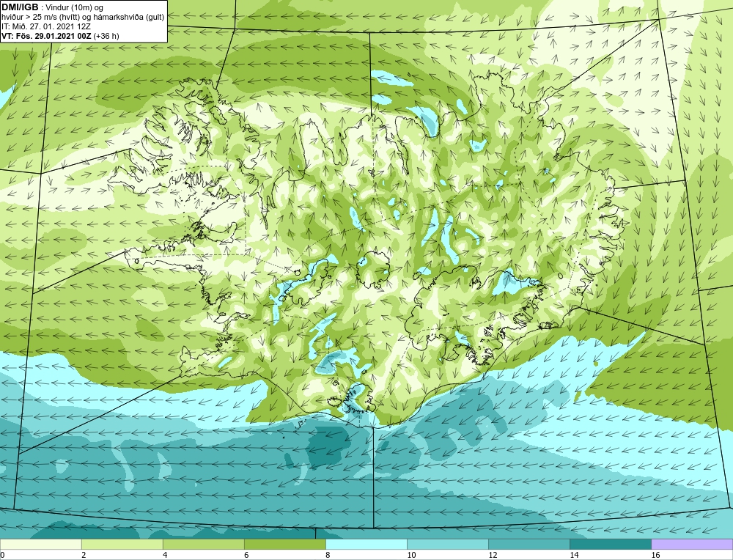Click the legend scale label '8'
The image size is (733, 560).
328,555
